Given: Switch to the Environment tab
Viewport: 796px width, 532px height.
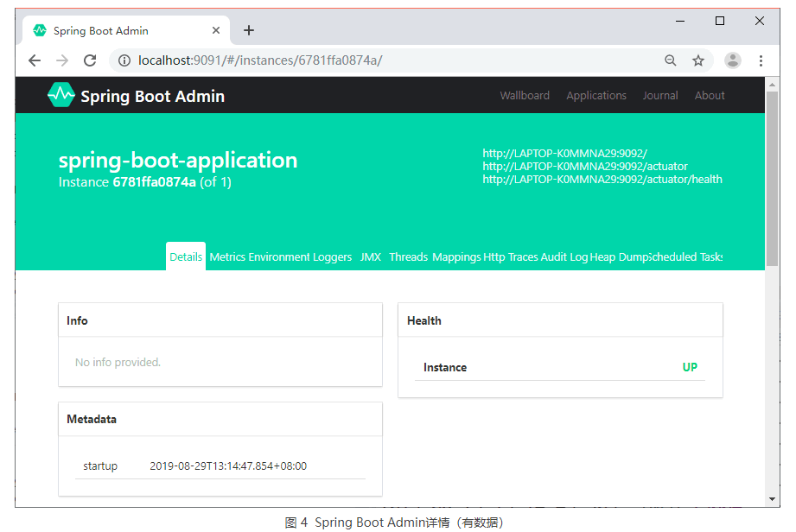Looking at the screenshot, I should click(x=278, y=256).
